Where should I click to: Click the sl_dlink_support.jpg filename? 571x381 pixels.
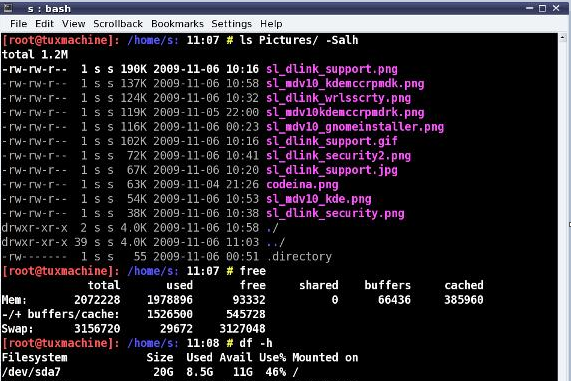pos(332,170)
